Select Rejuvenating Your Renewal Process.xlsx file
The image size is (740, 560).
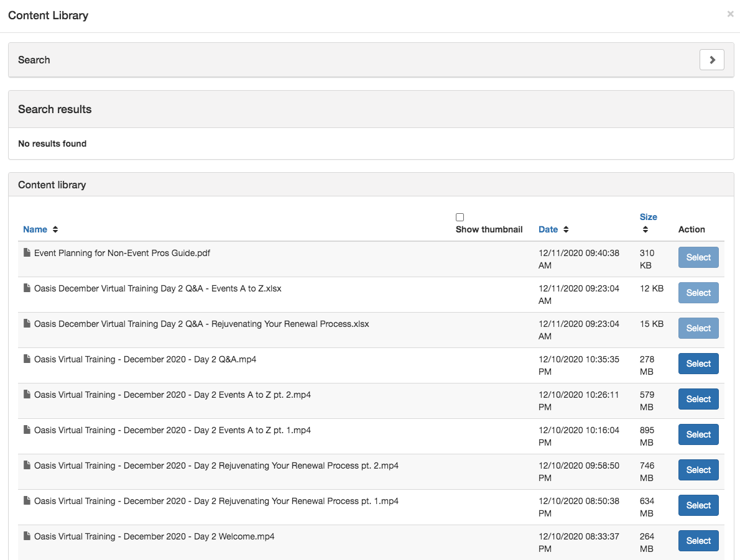point(698,328)
